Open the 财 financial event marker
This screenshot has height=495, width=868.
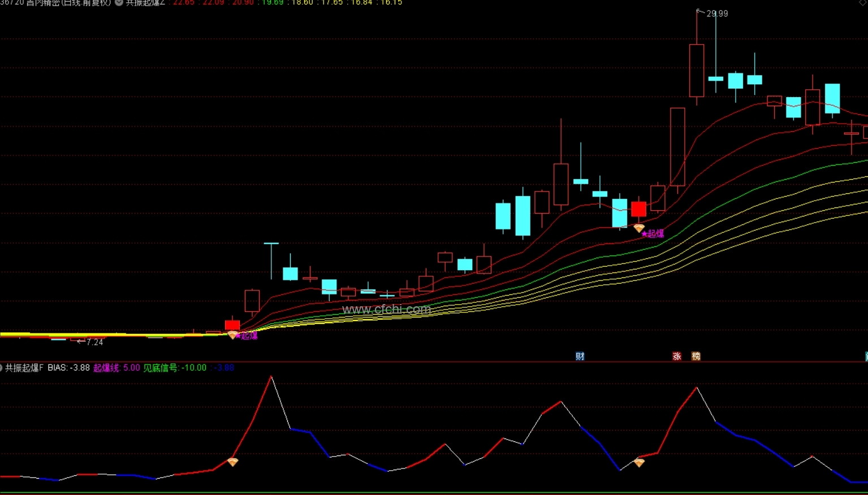tap(580, 356)
